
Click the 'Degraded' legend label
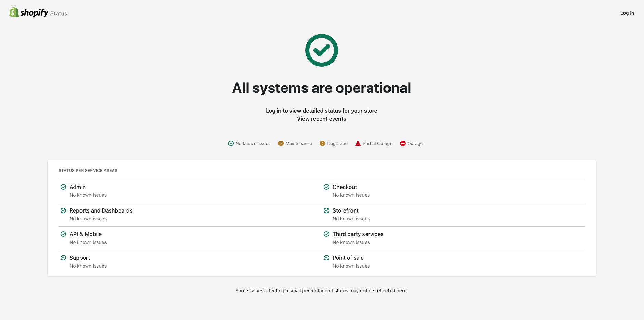[337, 143]
